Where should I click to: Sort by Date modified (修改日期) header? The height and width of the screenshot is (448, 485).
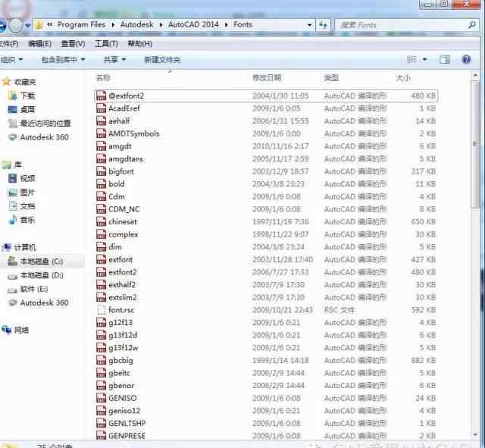pyautogui.click(x=267, y=77)
